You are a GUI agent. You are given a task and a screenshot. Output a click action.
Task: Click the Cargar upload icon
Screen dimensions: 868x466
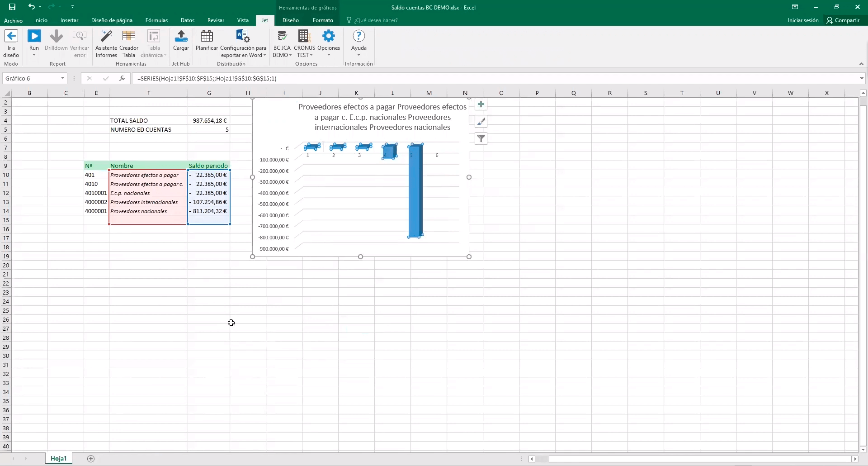181,36
